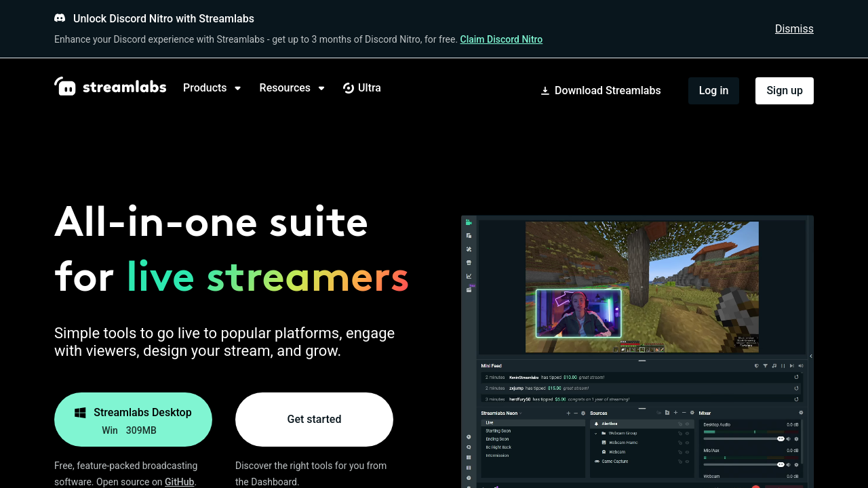Mute the Desktop Audio channel
Screen dimensions: 868x488
click(x=788, y=439)
